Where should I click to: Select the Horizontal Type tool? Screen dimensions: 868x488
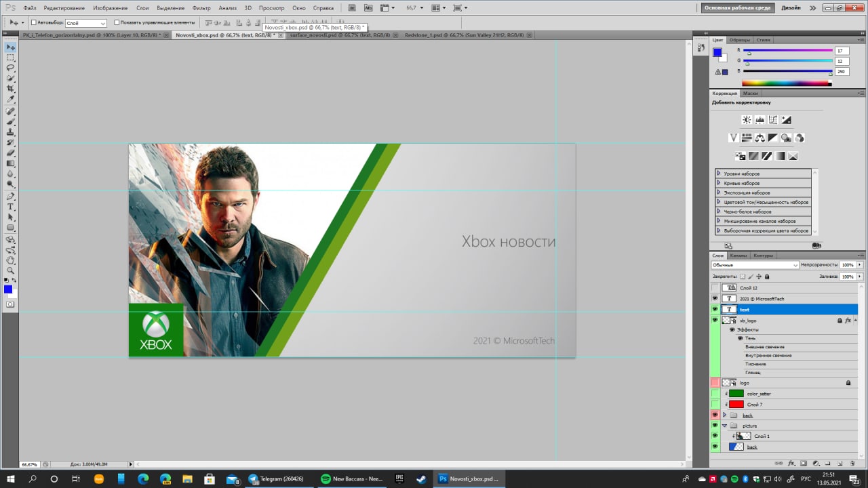[11, 207]
